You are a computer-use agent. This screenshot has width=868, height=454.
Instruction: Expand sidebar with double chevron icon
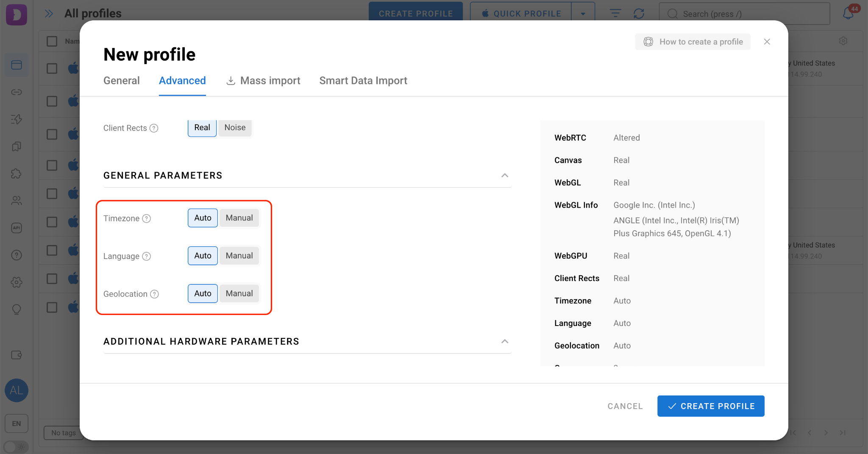[x=49, y=14]
